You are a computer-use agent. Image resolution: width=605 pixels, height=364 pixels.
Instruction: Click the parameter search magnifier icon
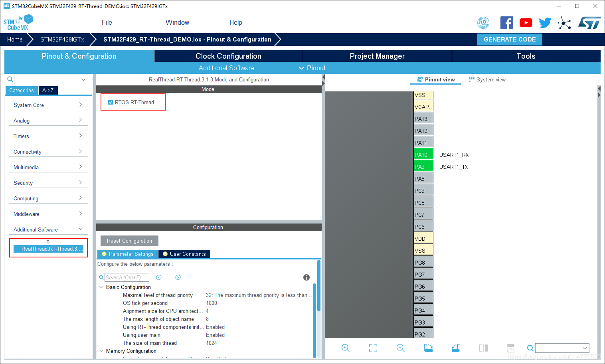click(x=101, y=277)
